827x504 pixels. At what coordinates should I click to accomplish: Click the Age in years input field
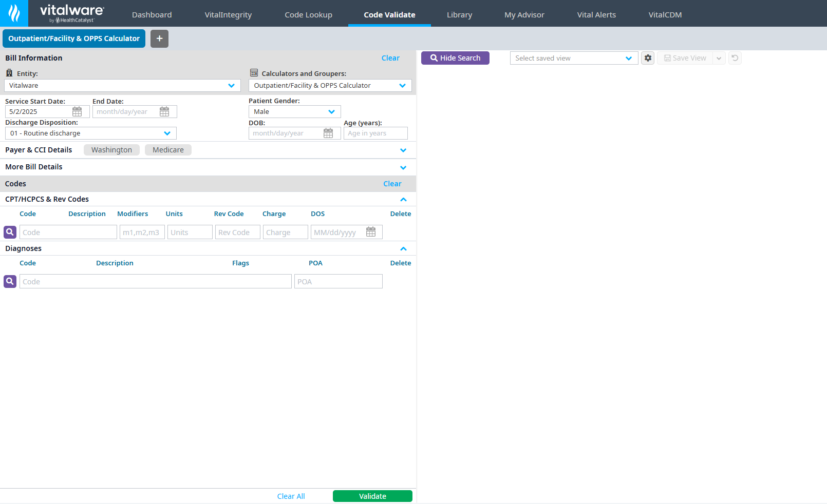tap(375, 133)
